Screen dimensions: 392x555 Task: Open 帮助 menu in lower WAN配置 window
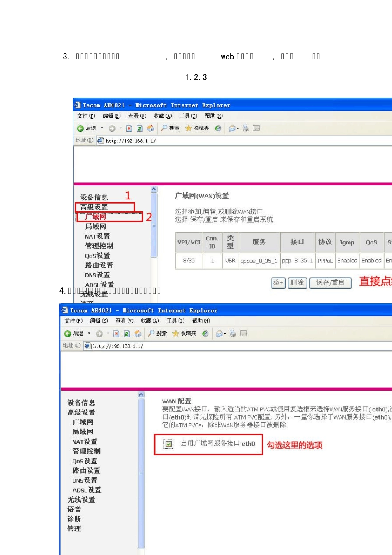(201, 321)
